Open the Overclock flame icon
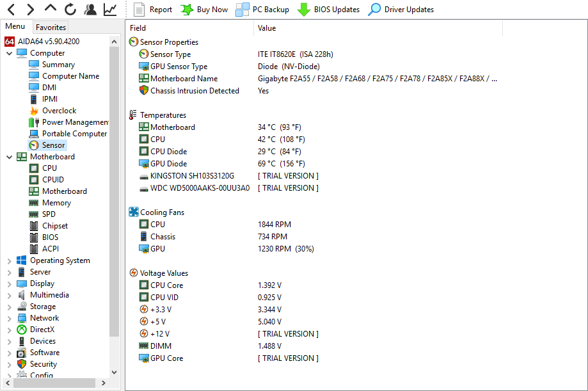Image resolution: width=588 pixels, height=391 pixels. click(34, 111)
